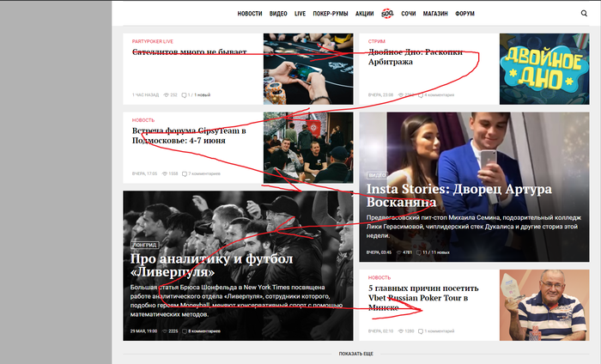
Task: Click the ВЧЕРА, 02:10 timestamp
Action: click(380, 331)
